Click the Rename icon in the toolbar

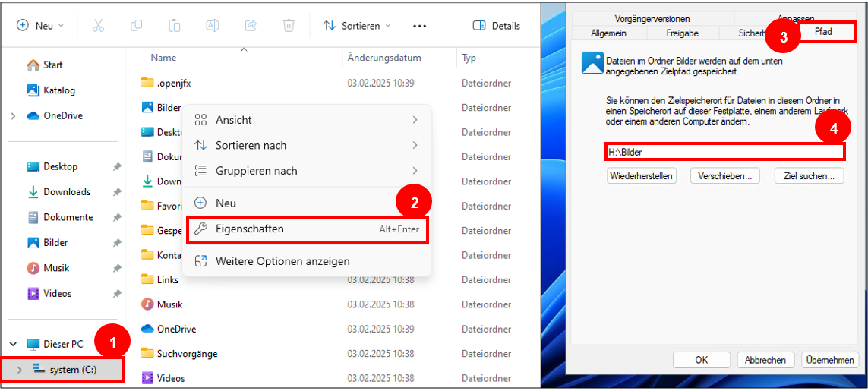[213, 26]
